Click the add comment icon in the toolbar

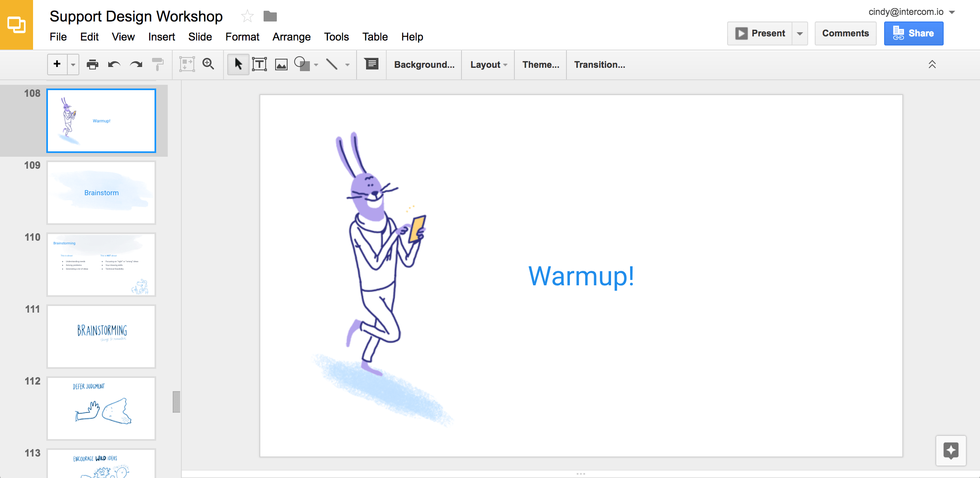point(371,64)
